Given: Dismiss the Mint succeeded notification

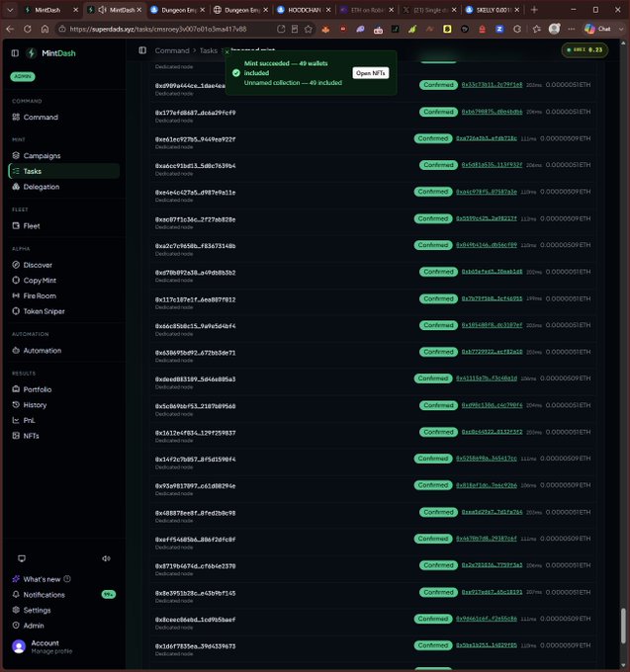Looking at the screenshot, I should tap(227, 51).
